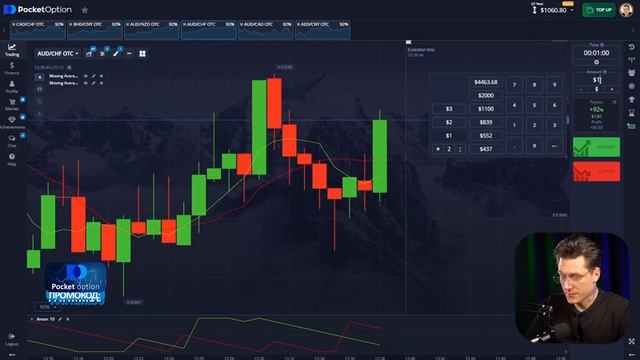Click keypad digit 5
The height and width of the screenshot is (360, 640).
(534, 105)
